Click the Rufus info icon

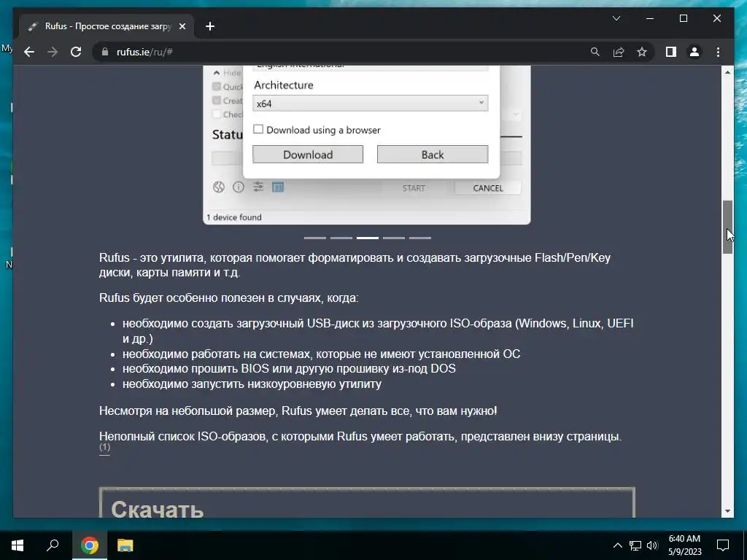(x=239, y=187)
